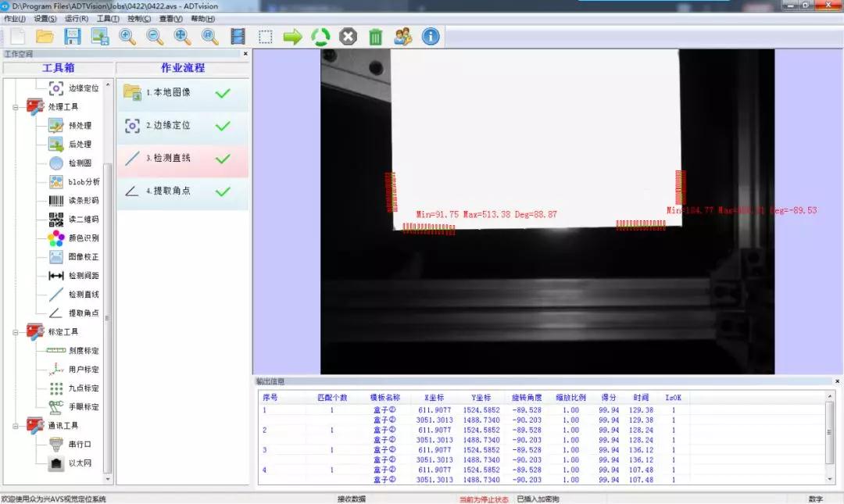Open the 工具(T) menu

point(108,19)
